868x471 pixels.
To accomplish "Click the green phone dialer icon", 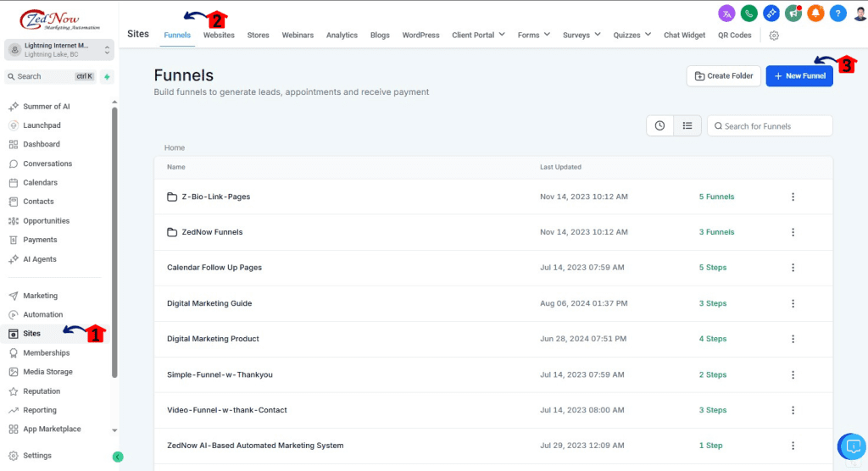I will [x=749, y=14].
